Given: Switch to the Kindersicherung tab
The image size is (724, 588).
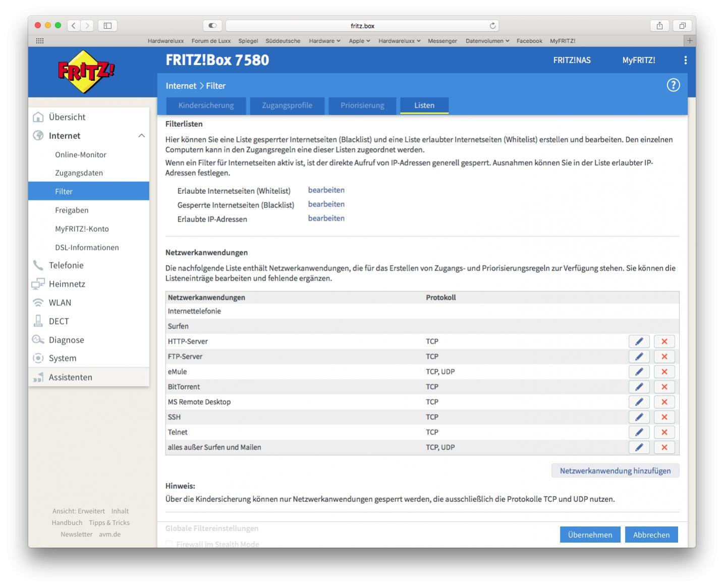Looking at the screenshot, I should click(206, 105).
